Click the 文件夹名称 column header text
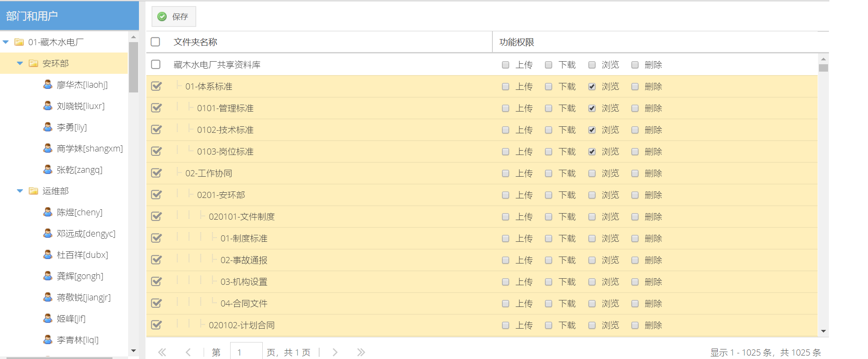 [x=195, y=42]
